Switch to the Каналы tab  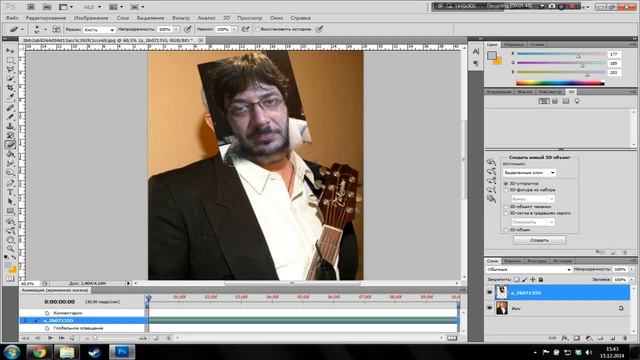click(x=512, y=261)
